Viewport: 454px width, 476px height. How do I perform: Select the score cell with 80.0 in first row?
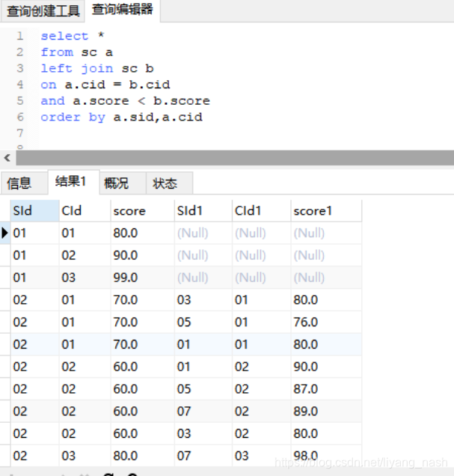pyautogui.click(x=143, y=233)
